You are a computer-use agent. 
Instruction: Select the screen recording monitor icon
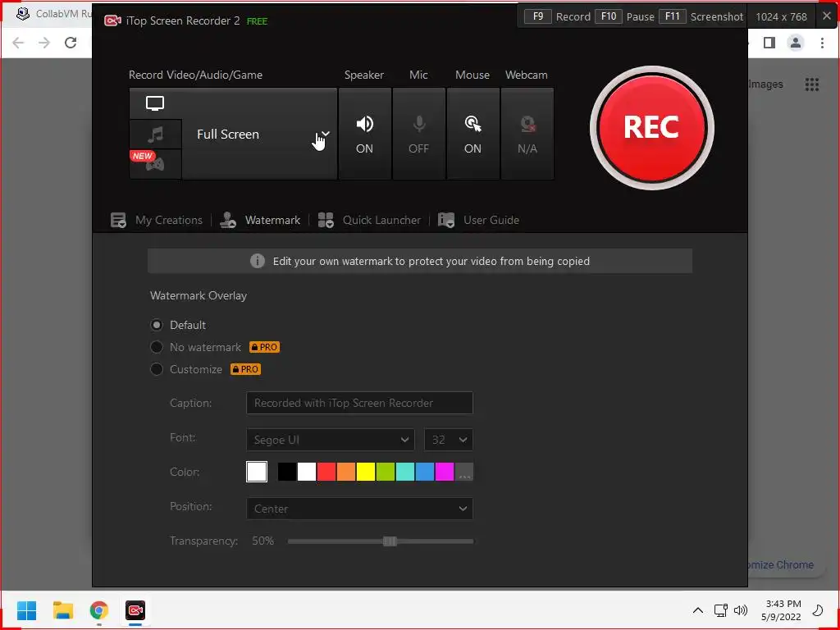tap(155, 103)
